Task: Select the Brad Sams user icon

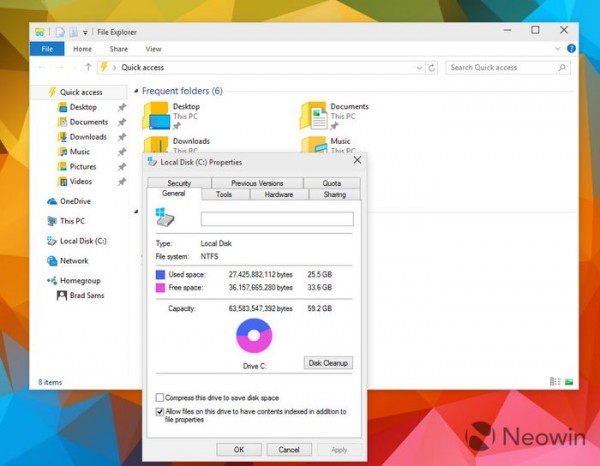Action: [x=62, y=295]
